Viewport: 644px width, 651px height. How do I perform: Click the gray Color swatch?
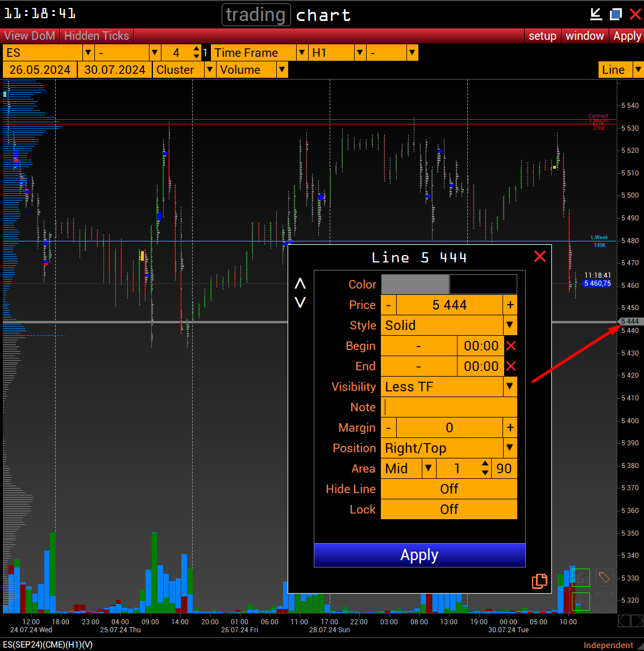coord(415,285)
